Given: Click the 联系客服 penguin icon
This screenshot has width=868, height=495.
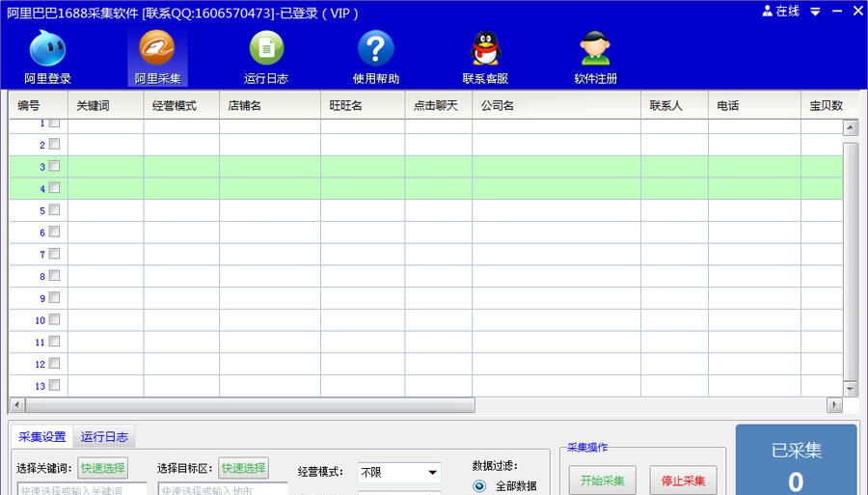Looking at the screenshot, I should [x=485, y=49].
